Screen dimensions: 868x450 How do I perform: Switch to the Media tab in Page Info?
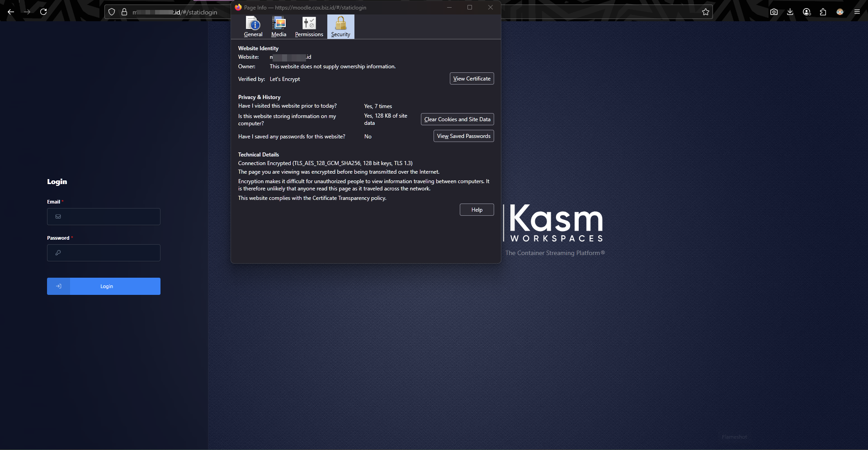[278, 27]
